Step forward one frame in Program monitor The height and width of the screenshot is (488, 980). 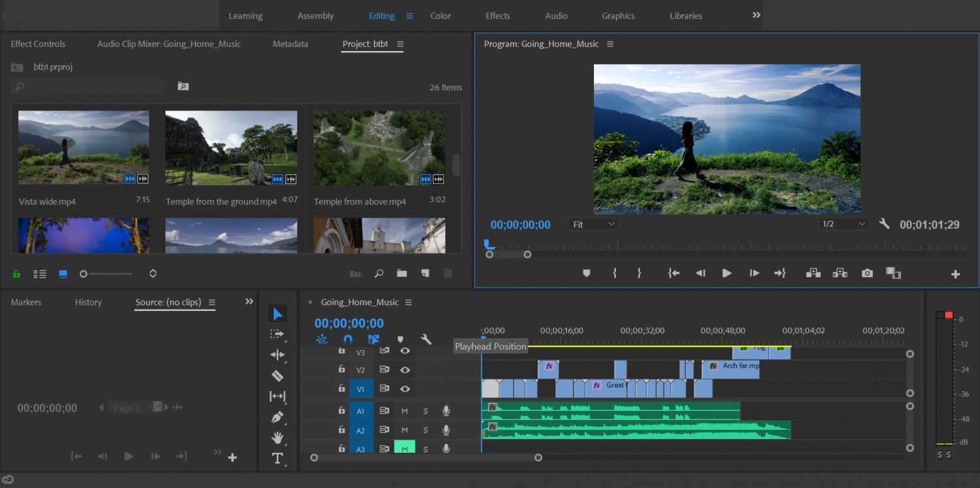[x=754, y=273]
